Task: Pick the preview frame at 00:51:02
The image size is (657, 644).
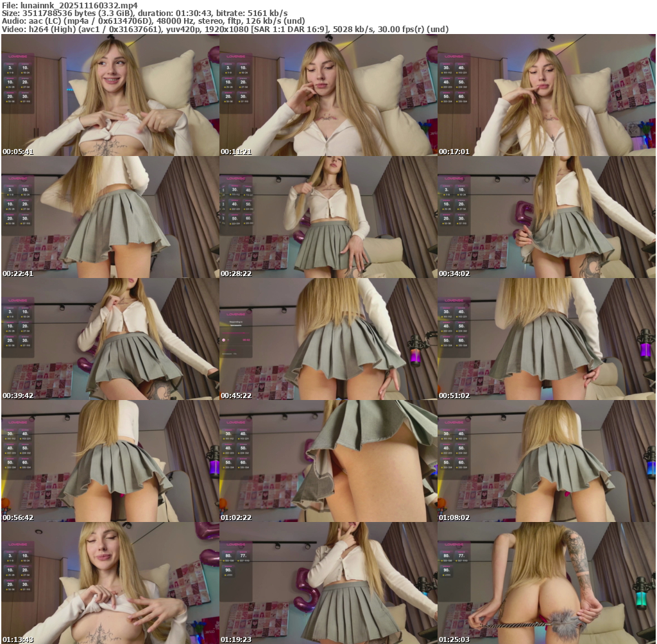Action: click(547, 339)
